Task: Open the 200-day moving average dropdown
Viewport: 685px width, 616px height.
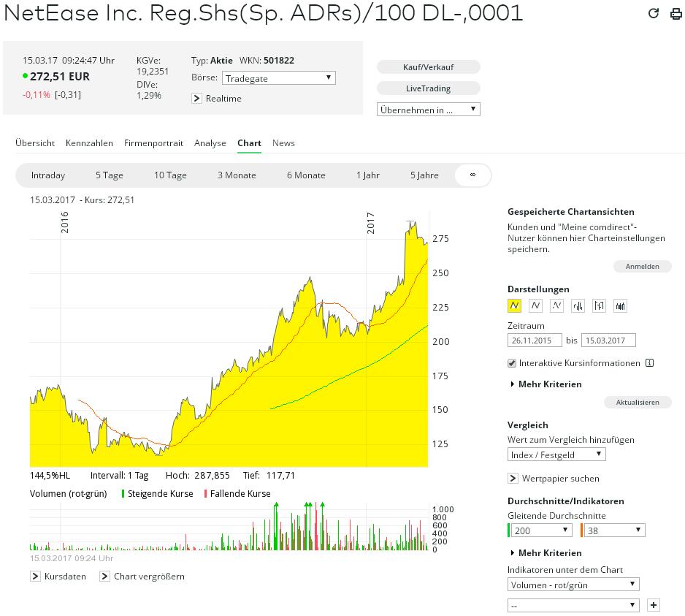Action: point(541,531)
